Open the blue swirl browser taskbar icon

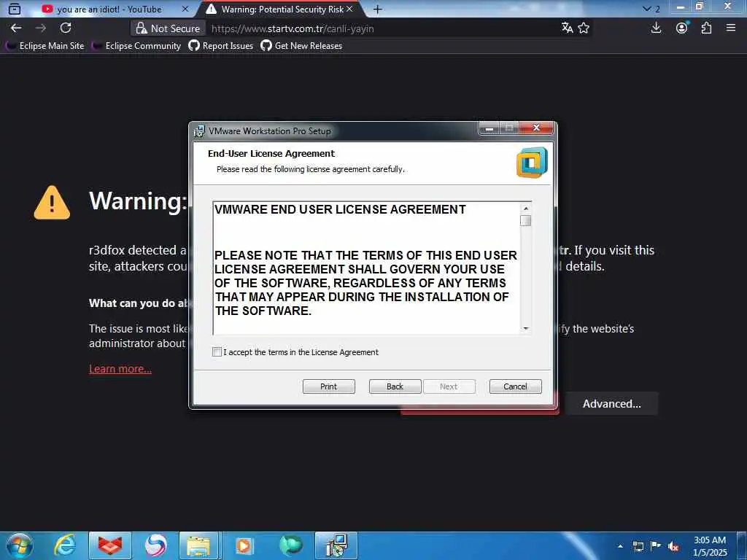[x=155, y=545]
